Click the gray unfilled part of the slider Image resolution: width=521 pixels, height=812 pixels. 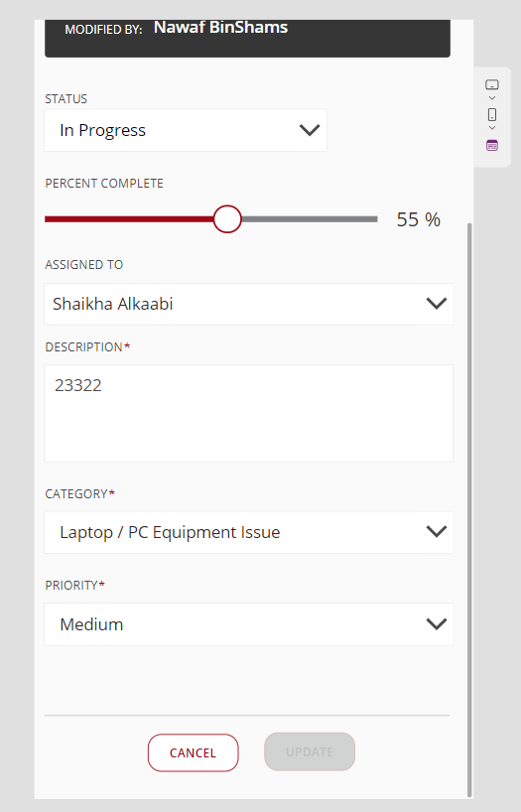click(x=310, y=219)
